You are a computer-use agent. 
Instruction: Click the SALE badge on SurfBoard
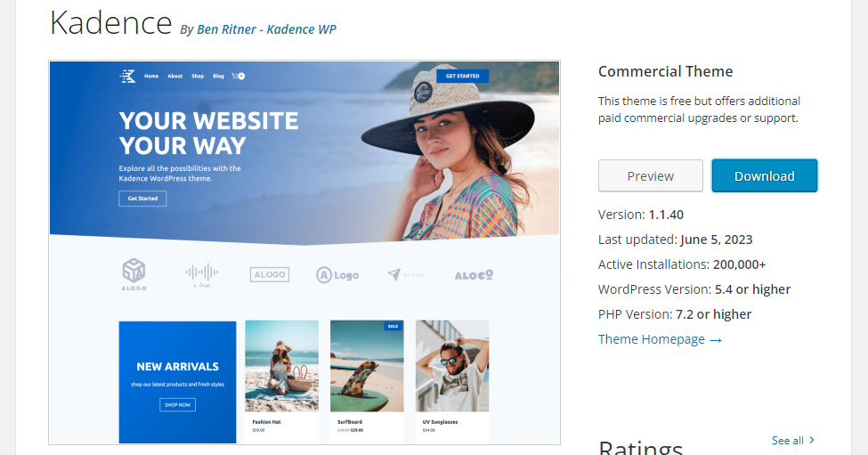(393, 326)
